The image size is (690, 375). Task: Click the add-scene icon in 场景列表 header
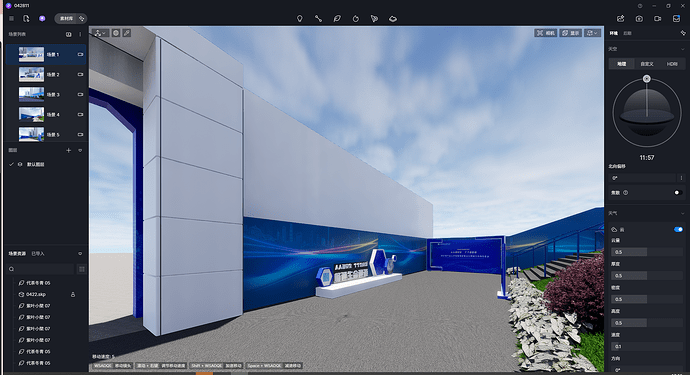(x=69, y=34)
